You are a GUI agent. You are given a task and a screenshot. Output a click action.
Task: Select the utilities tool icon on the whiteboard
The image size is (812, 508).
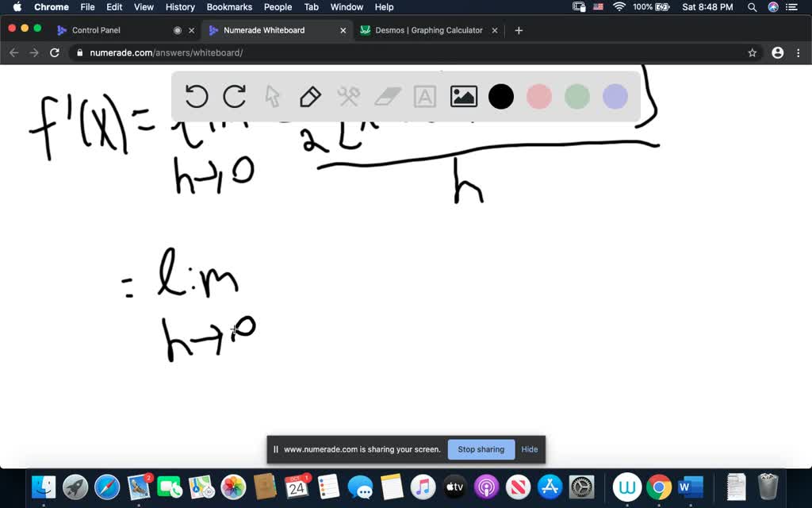[x=348, y=96]
